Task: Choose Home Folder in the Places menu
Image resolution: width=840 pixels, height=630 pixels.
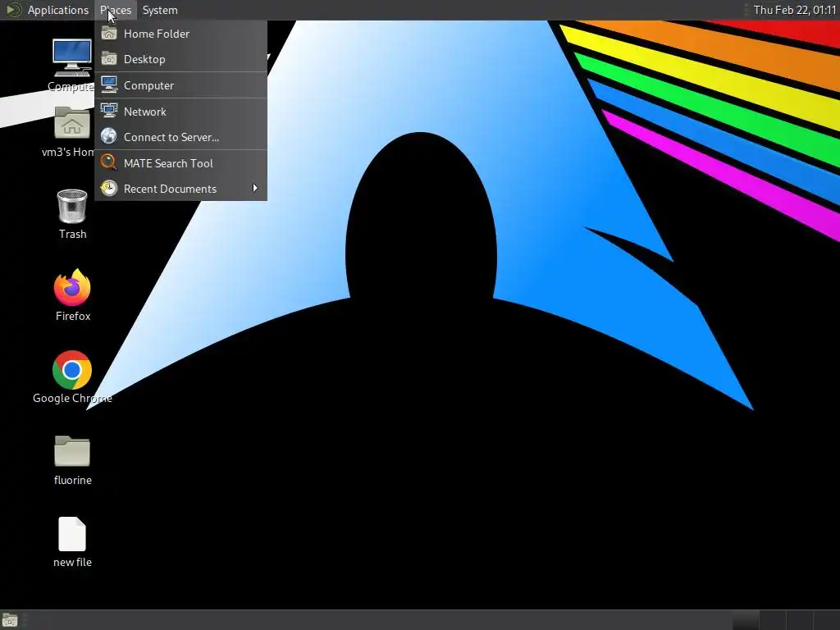Action: [x=181, y=34]
